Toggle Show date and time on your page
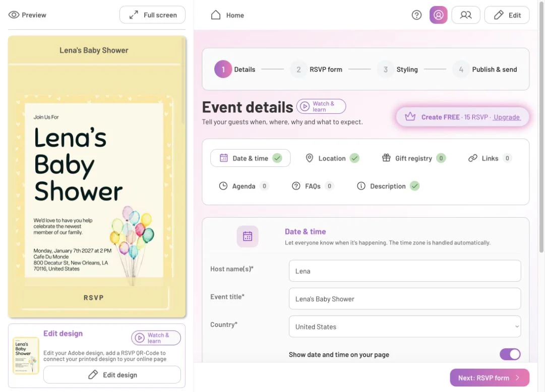 tap(510, 354)
